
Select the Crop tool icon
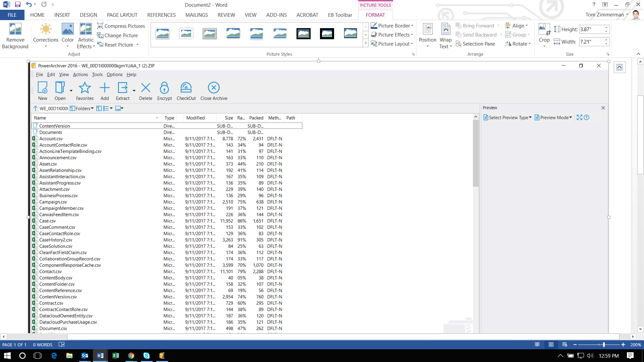(544, 29)
